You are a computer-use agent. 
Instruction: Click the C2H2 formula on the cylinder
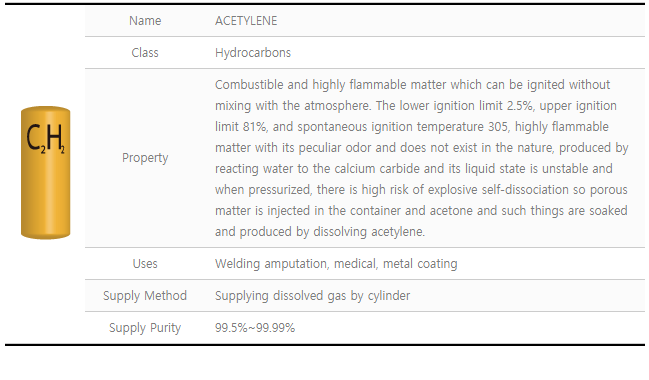click(46, 139)
